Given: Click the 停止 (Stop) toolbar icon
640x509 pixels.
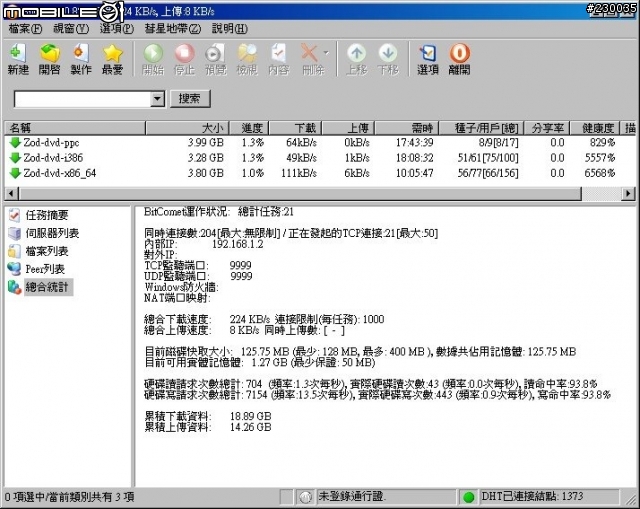Looking at the screenshot, I should pyautogui.click(x=184, y=59).
